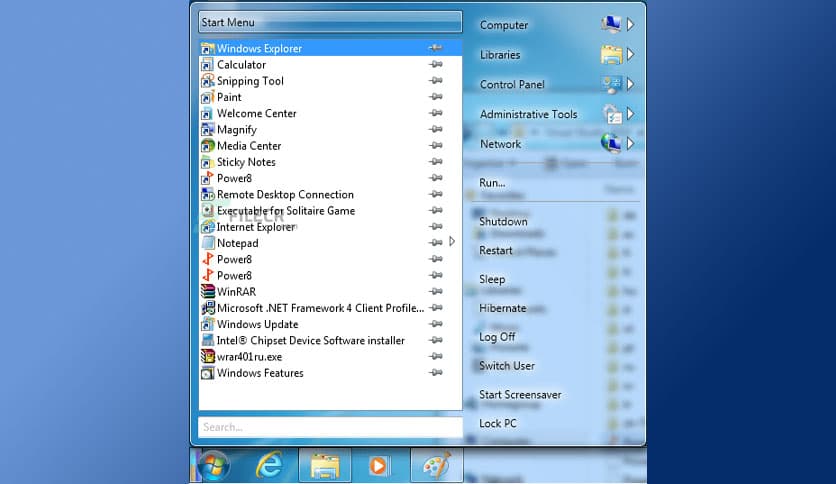
Task: Click the Paint shortcut icon in list
Action: click(207, 98)
